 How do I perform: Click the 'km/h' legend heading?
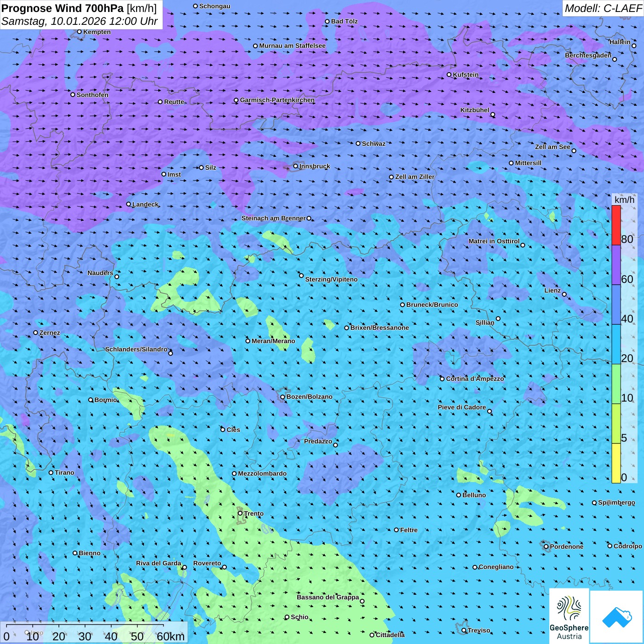coord(624,200)
